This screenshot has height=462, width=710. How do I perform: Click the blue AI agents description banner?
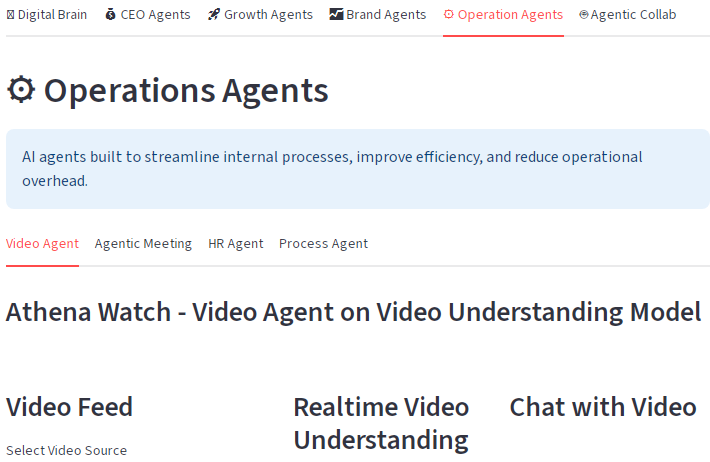tap(357, 169)
